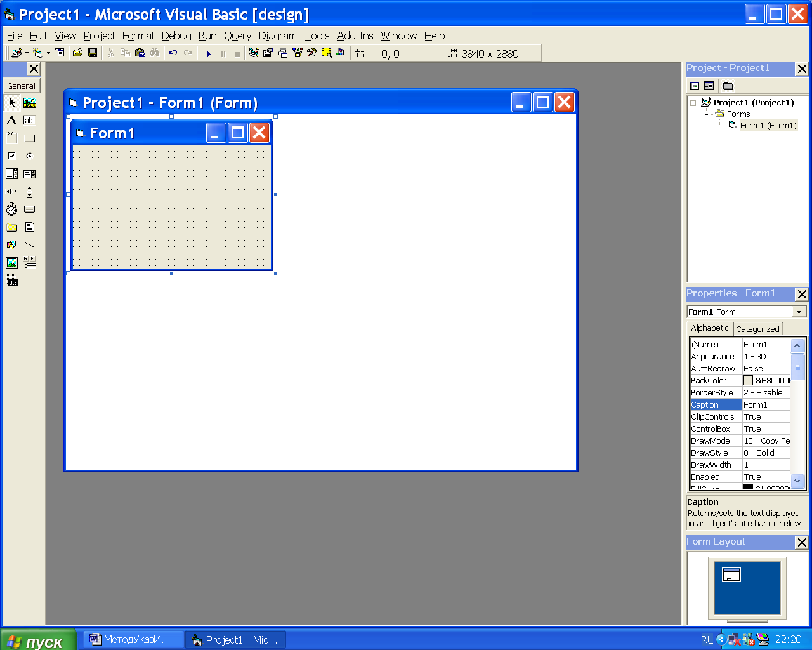Image resolution: width=812 pixels, height=650 pixels.
Task: Select the Frame control tool
Action: [12, 138]
